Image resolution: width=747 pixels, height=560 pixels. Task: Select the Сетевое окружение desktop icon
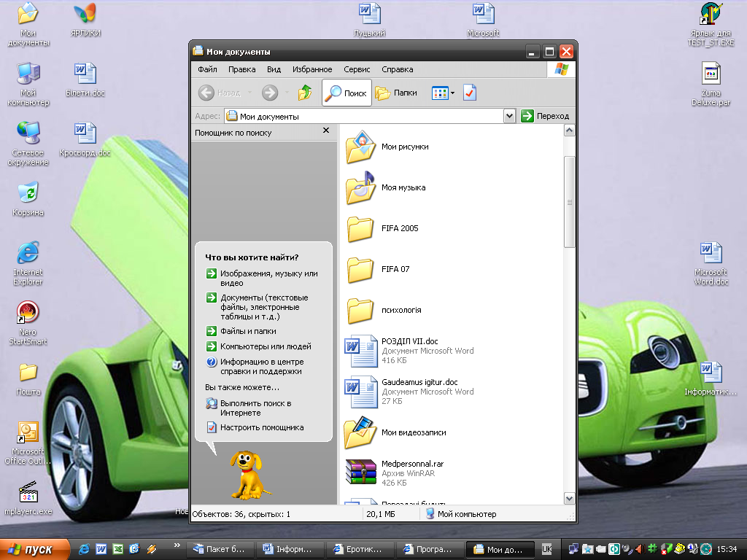click(28, 143)
